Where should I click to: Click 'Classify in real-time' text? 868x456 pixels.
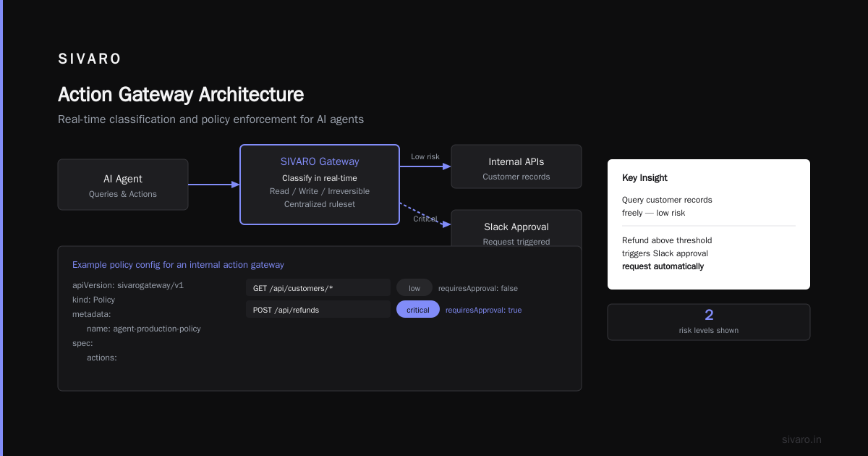[x=320, y=178]
